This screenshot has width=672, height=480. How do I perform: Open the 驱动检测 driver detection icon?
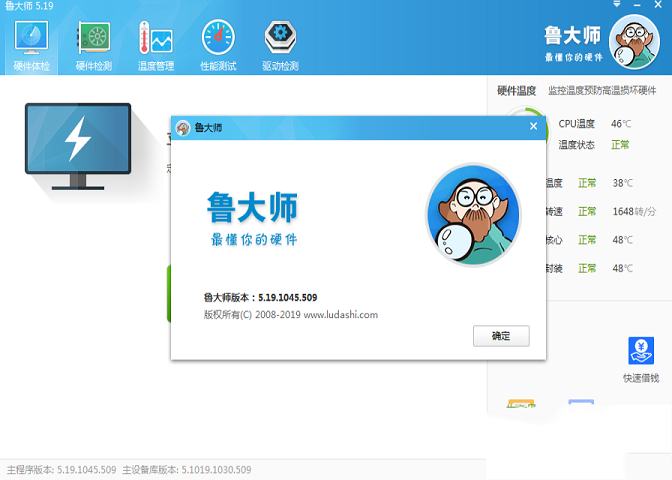[x=280, y=44]
